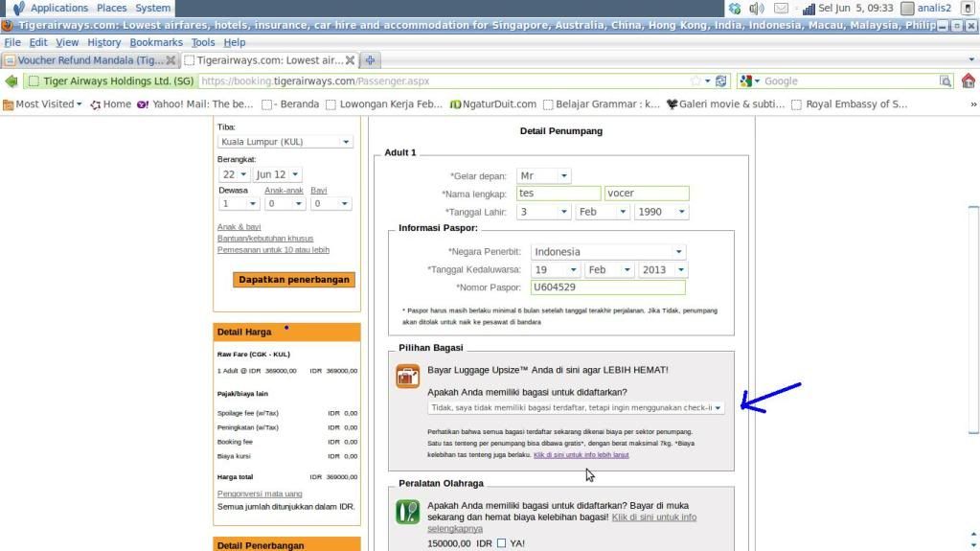Open the Gelar depan Mr dropdown
The width and height of the screenshot is (980, 551).
544,175
